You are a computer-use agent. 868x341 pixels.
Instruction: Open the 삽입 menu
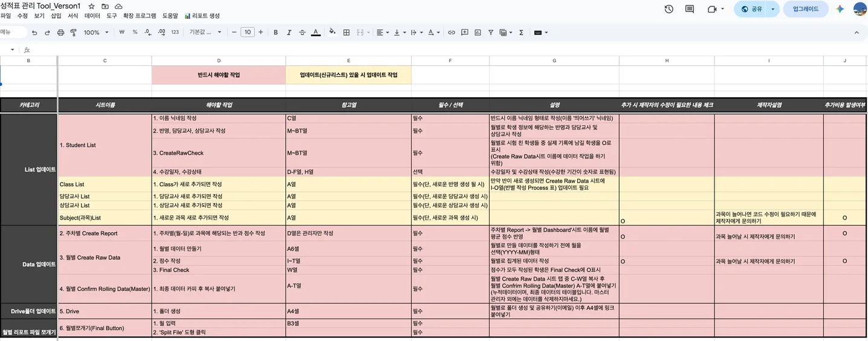(x=56, y=16)
